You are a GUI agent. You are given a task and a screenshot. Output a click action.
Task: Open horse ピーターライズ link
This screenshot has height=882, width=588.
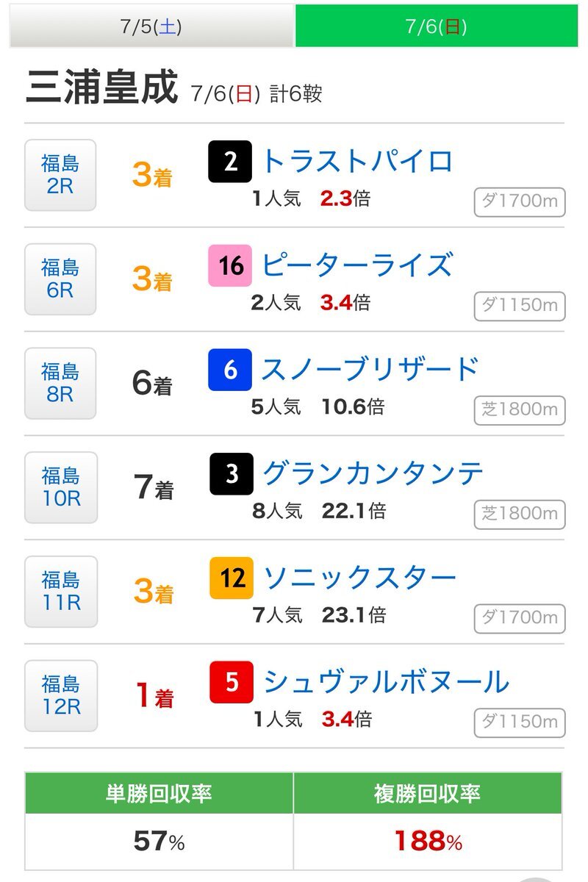tap(356, 265)
